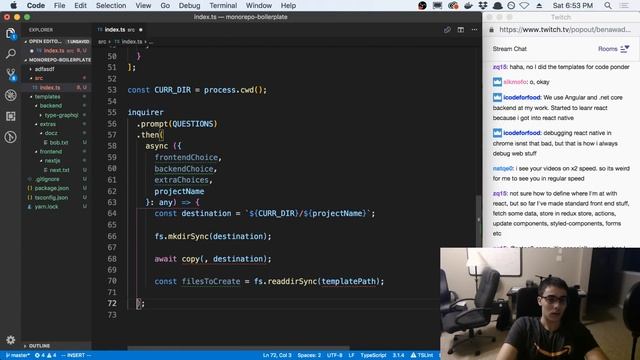640x360 pixels.
Task: Click the split editor icon
Action: click(x=460, y=30)
